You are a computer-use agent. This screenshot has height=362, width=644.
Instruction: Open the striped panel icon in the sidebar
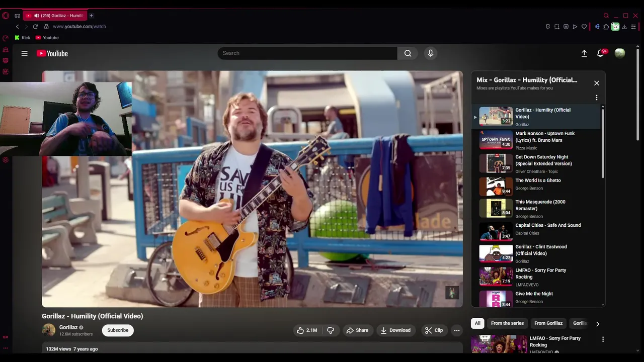point(6,61)
